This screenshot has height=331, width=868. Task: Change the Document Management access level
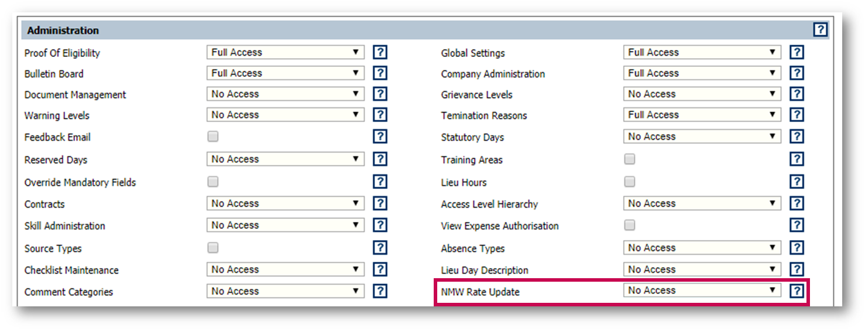coord(285,94)
